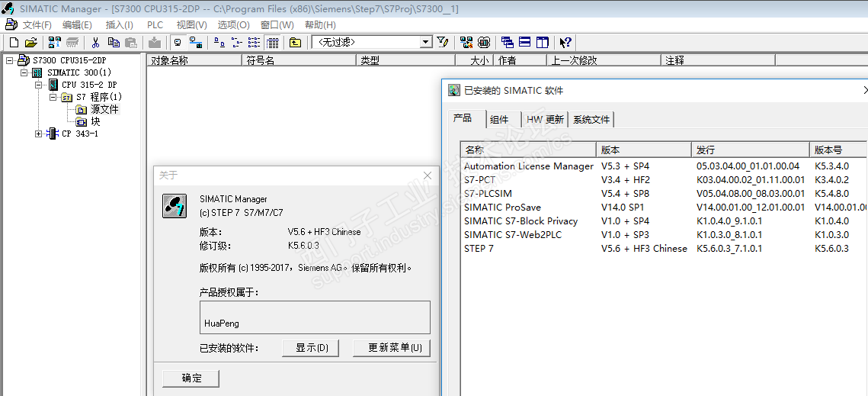Click the Configure Network icon
The width and height of the screenshot is (868, 396).
tap(466, 42)
